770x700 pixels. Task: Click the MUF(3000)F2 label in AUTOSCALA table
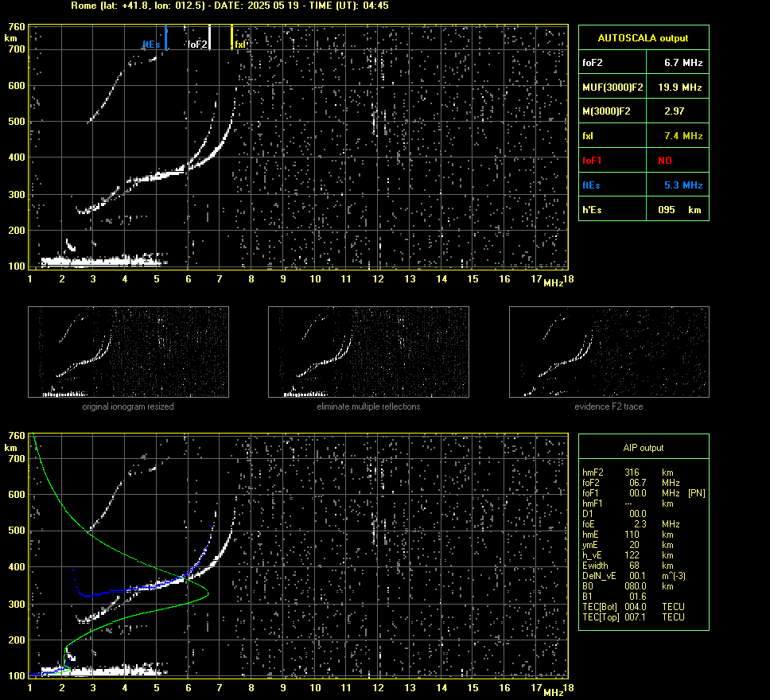click(x=612, y=87)
